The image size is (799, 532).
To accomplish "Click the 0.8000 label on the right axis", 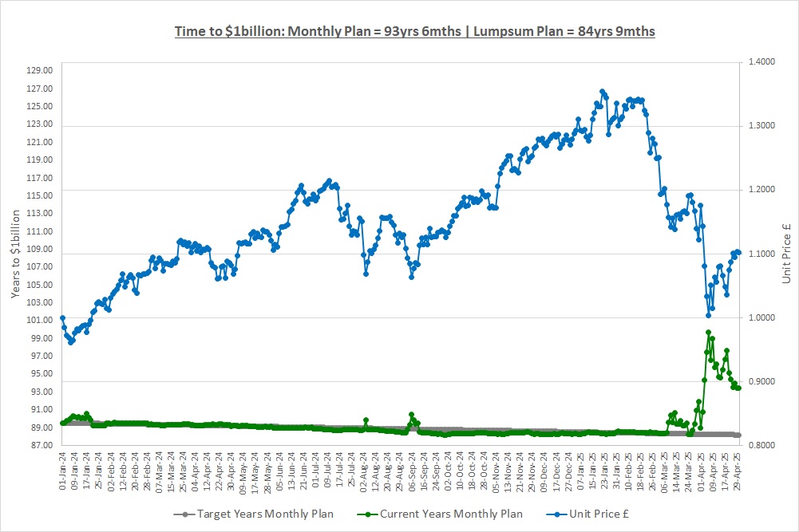I will click(x=764, y=445).
